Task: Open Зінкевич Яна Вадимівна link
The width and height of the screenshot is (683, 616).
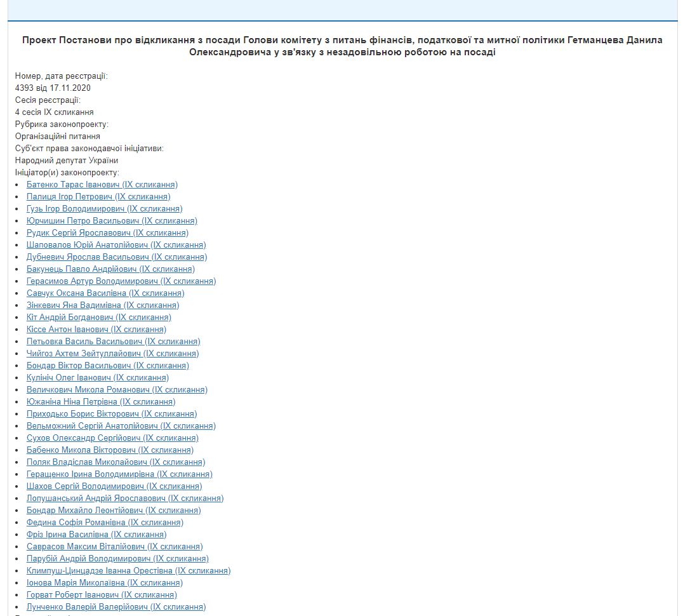Action: 103,305
